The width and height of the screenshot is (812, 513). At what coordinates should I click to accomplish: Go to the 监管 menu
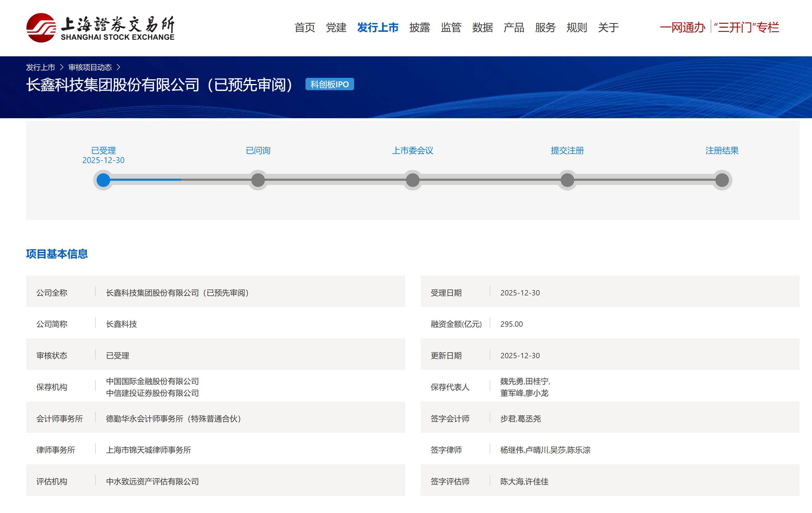point(451,27)
